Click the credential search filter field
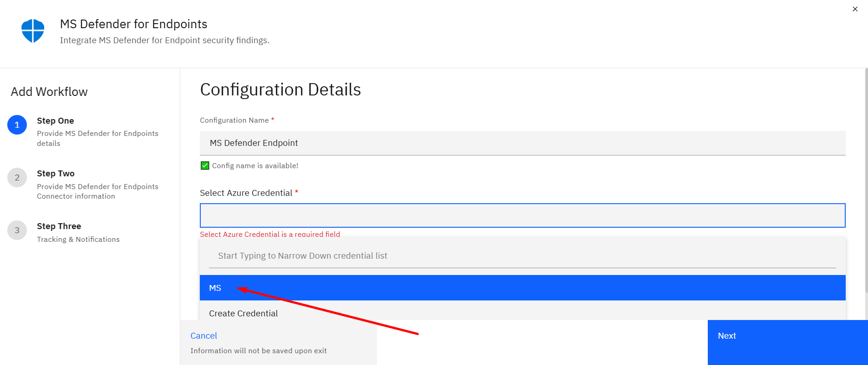This screenshot has width=868, height=365. (523, 256)
